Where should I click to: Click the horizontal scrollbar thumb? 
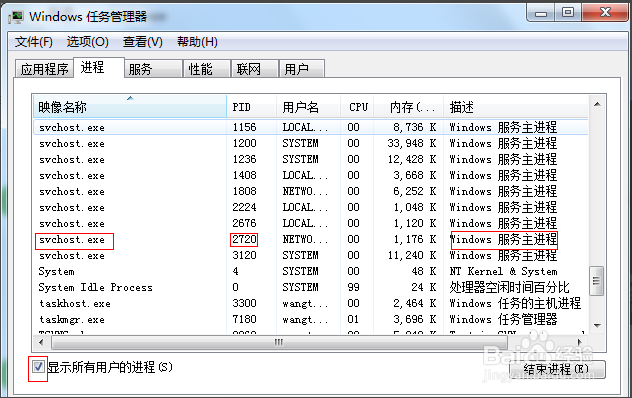point(279,342)
